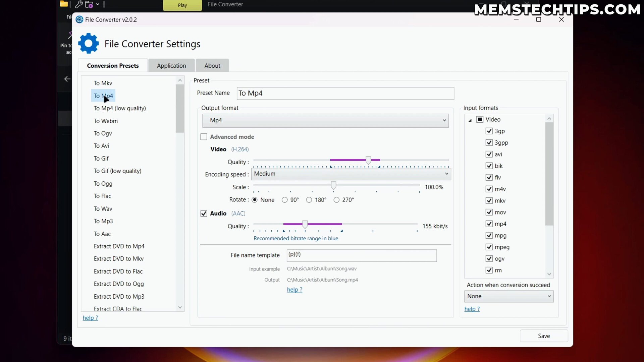Image resolution: width=644 pixels, height=362 pixels.
Task: Enable the Advanced mode checkbox
Action: 204,137
